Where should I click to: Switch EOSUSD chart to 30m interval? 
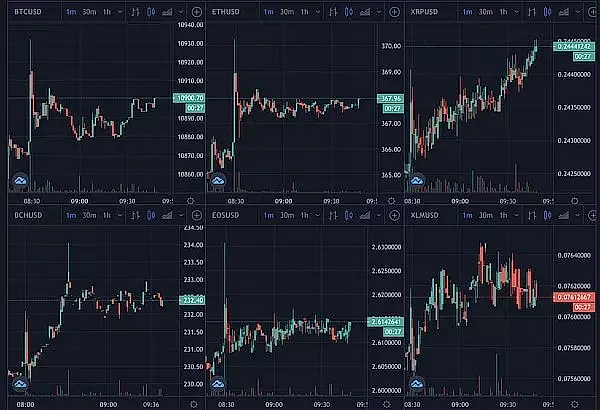point(287,216)
